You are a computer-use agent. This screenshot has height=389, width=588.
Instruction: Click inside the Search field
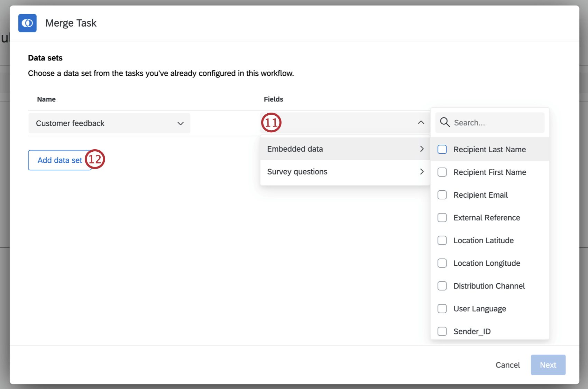point(484,122)
